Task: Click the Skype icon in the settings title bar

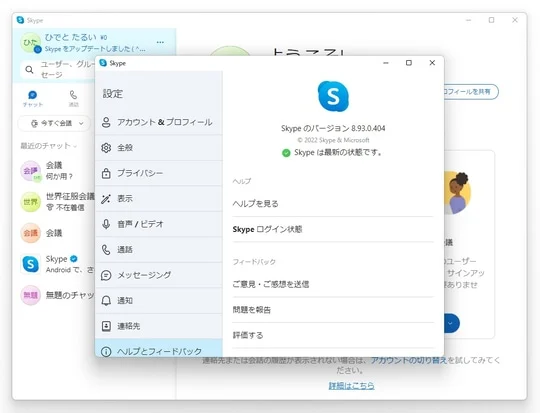Action: pos(103,63)
